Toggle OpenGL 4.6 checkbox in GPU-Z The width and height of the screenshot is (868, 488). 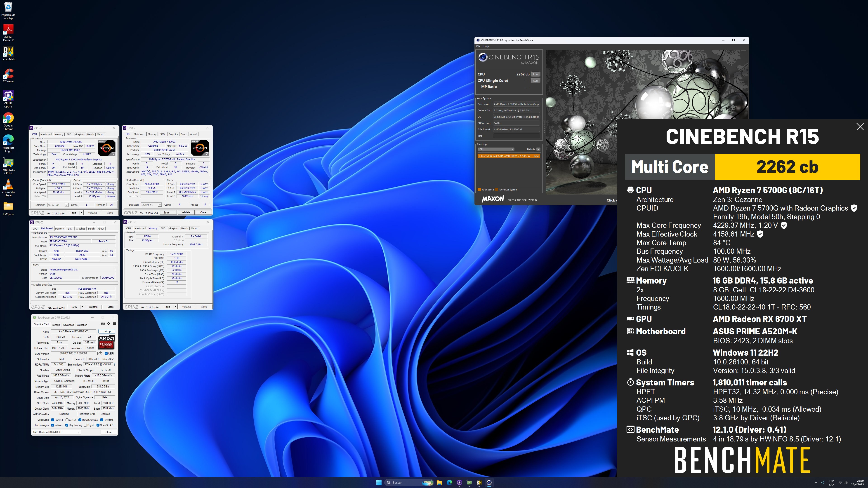tap(98, 425)
